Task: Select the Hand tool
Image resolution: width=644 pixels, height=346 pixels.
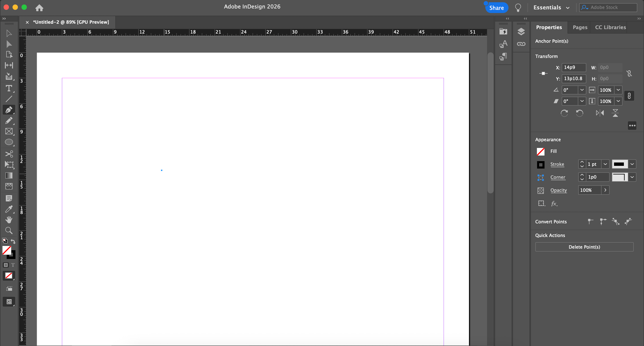Action: (x=9, y=220)
